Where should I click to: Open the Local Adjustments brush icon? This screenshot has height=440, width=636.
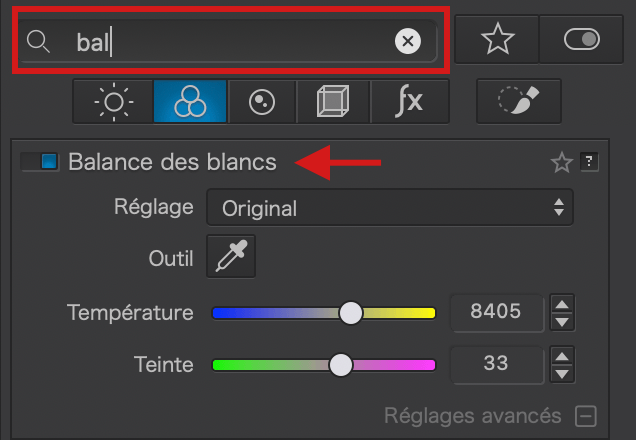519,101
